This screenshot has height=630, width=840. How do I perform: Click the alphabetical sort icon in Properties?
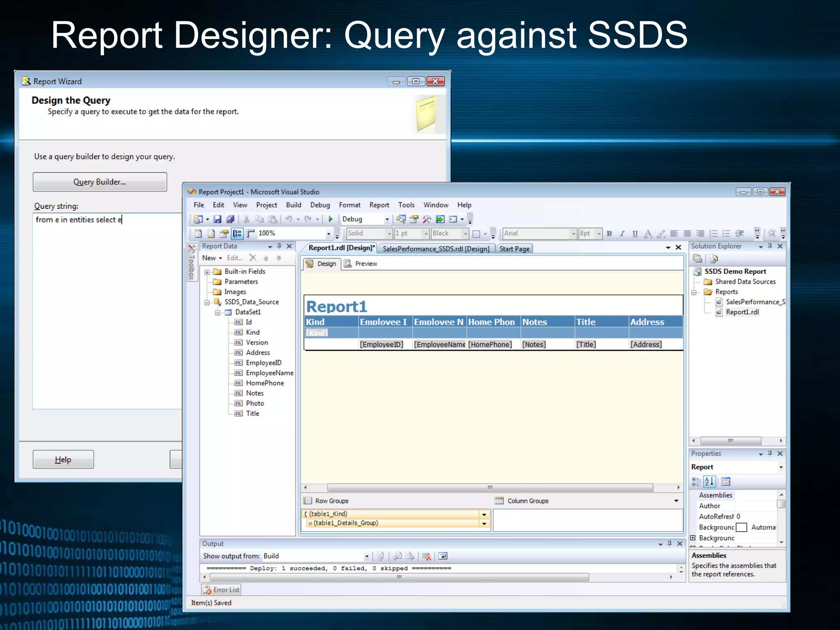pyautogui.click(x=709, y=482)
